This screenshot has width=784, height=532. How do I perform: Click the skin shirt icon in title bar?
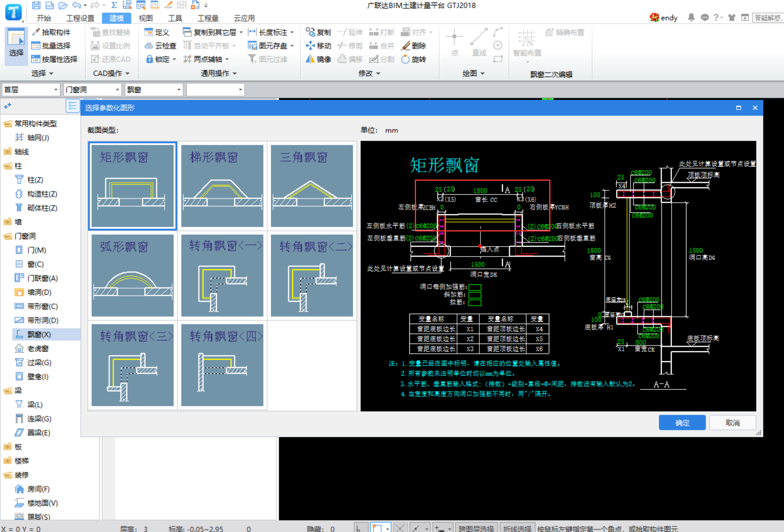click(x=731, y=17)
